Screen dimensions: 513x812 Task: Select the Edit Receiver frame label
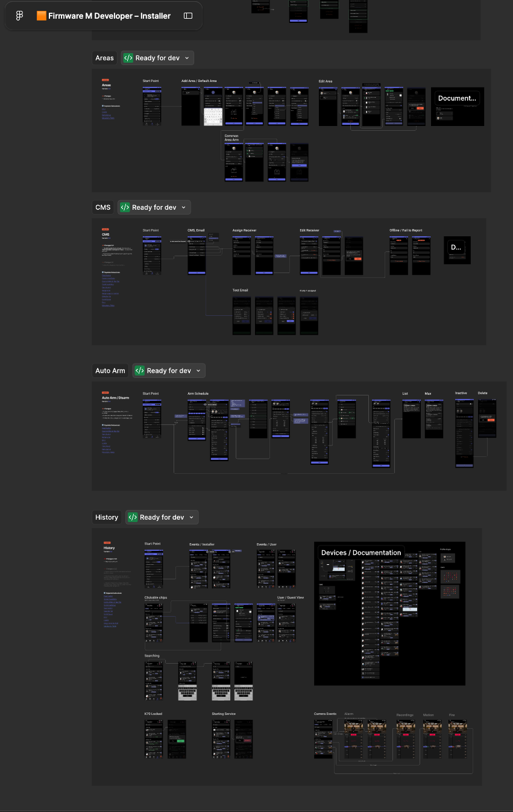(x=309, y=230)
